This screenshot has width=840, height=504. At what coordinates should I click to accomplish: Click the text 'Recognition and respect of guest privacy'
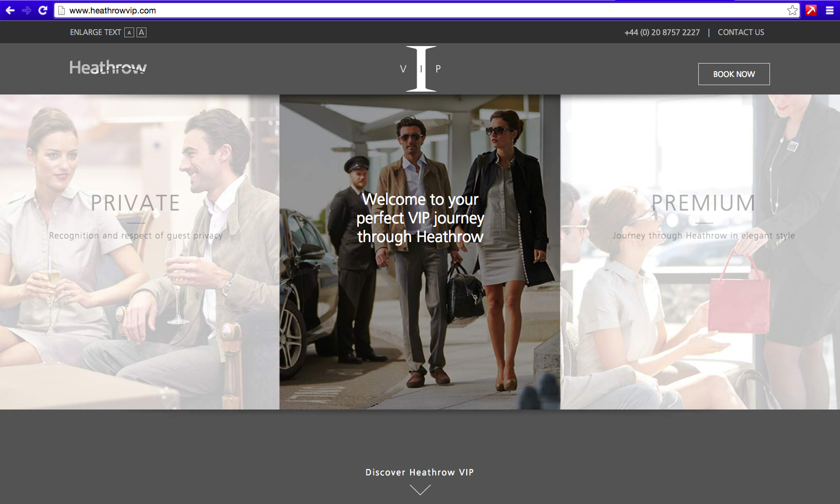click(x=136, y=236)
